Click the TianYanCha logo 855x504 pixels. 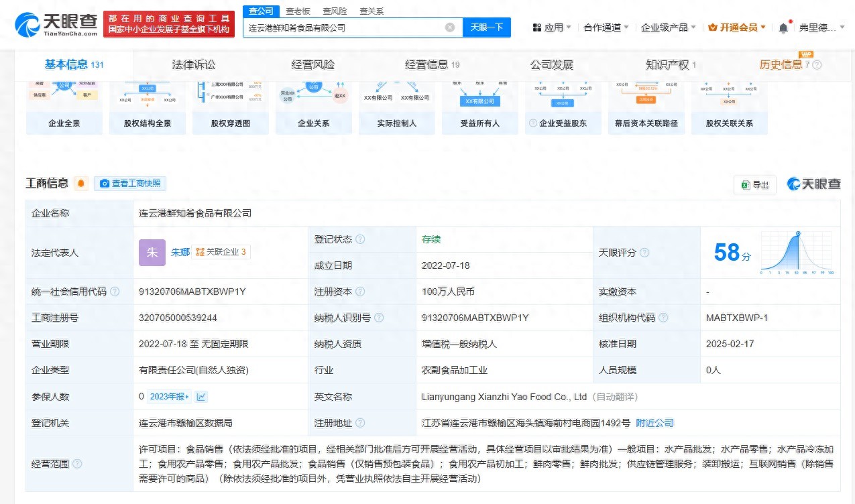[56, 23]
